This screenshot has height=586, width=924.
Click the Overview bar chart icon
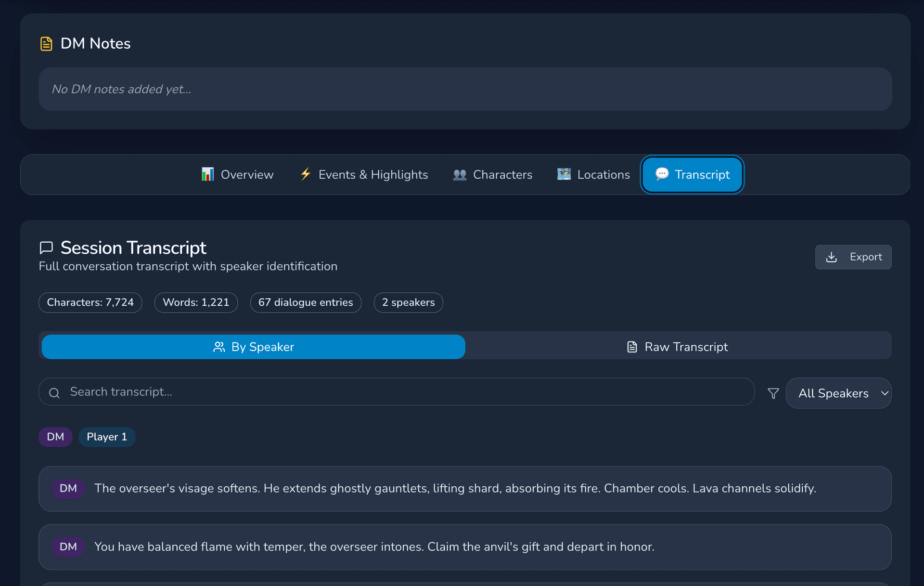click(207, 174)
